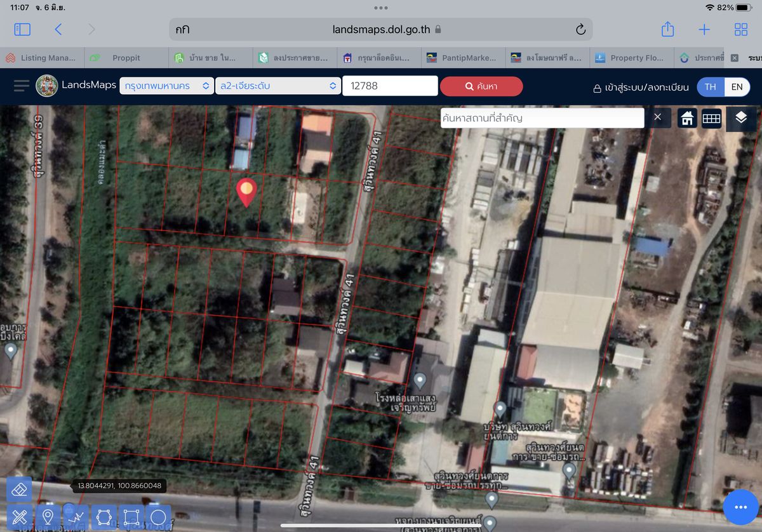Viewport: 762px width, 532px height.
Task: Show the Safari sidebar
Action: coord(22,29)
